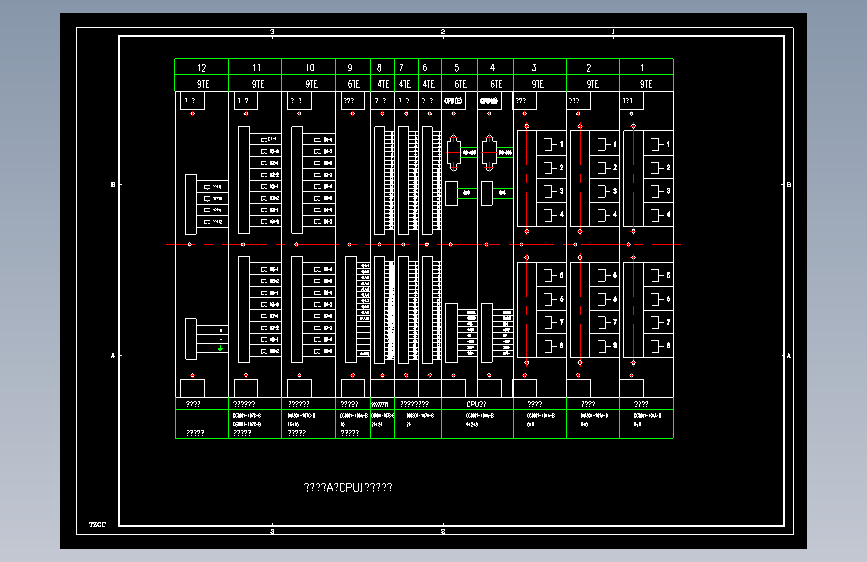The width and height of the screenshot is (867, 562).
Task: Click relay contact symbol 1 in column 3
Action: [553, 145]
